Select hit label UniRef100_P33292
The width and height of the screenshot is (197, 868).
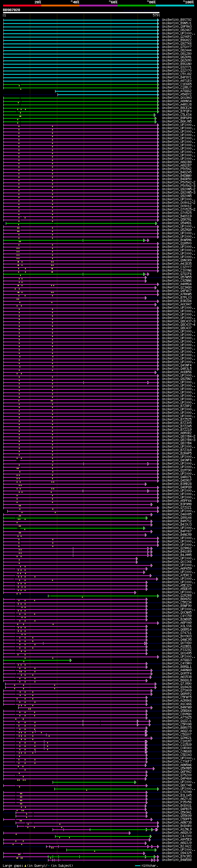(x=177, y=650)
